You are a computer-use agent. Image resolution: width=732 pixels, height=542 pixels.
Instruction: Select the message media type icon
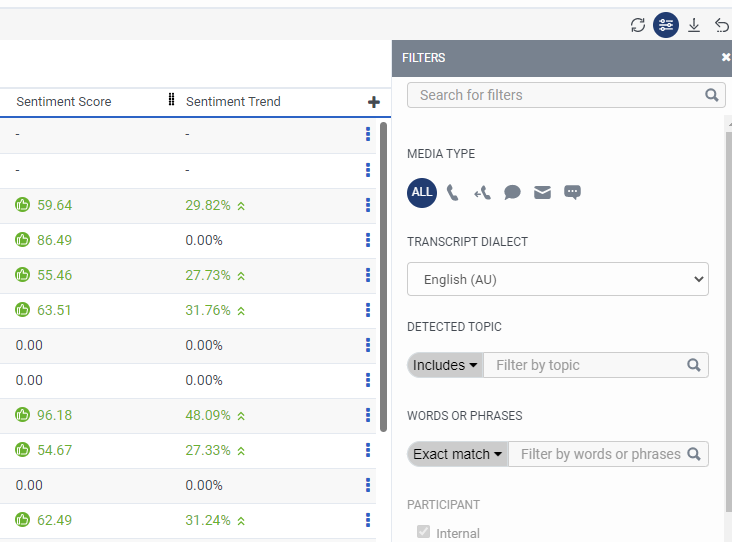tap(572, 192)
